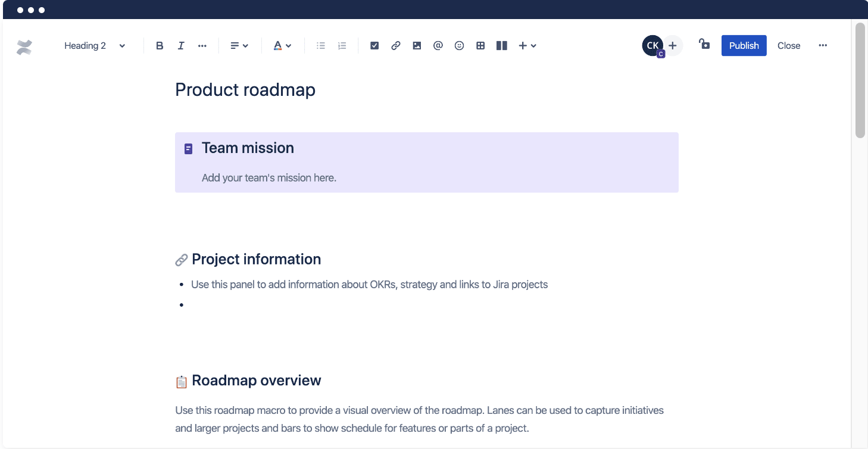The width and height of the screenshot is (868, 449).
Task: Insert a bulleted list
Action: [x=320, y=45]
